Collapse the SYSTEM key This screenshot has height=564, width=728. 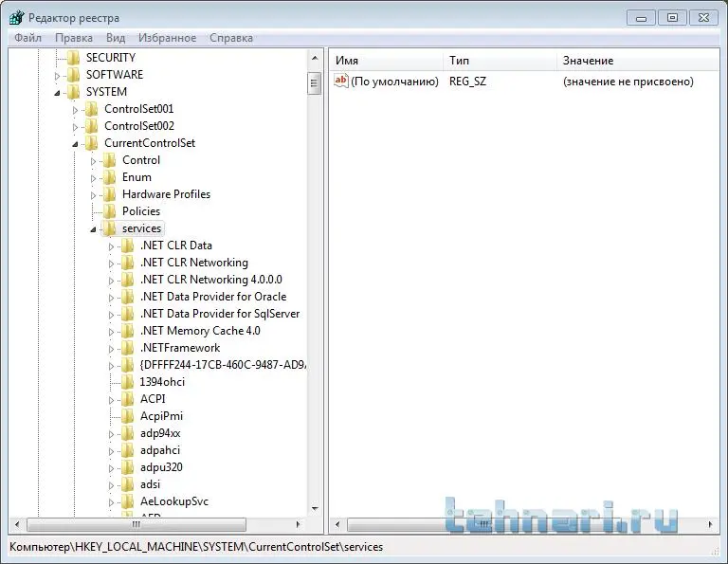(57, 93)
